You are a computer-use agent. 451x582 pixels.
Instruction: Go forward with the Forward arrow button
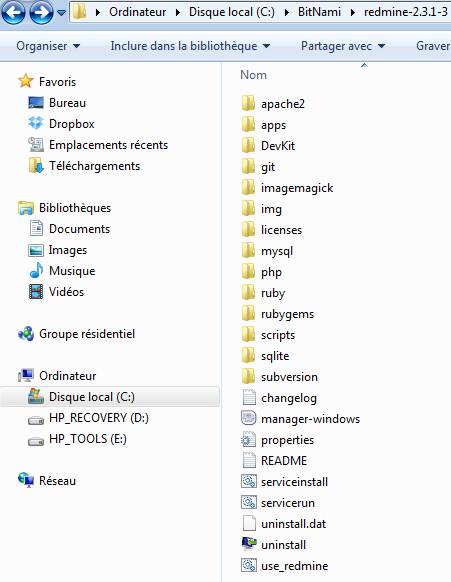(41, 13)
